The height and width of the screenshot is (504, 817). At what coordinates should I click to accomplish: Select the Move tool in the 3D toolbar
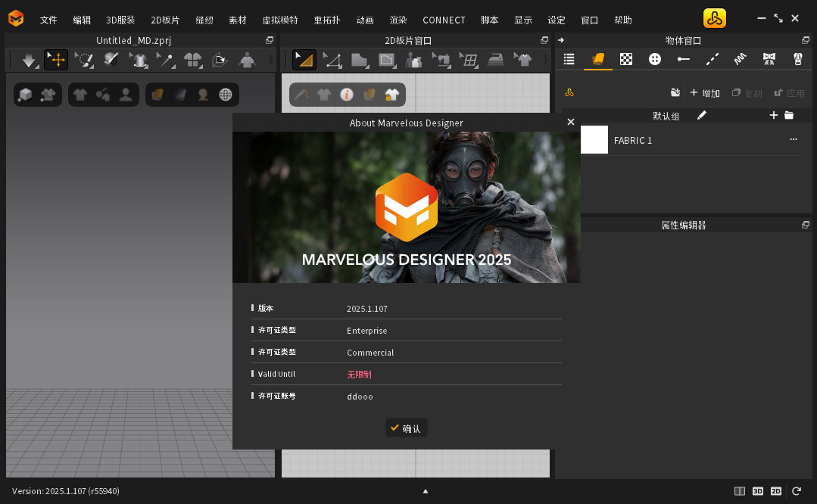pyautogui.click(x=56, y=60)
